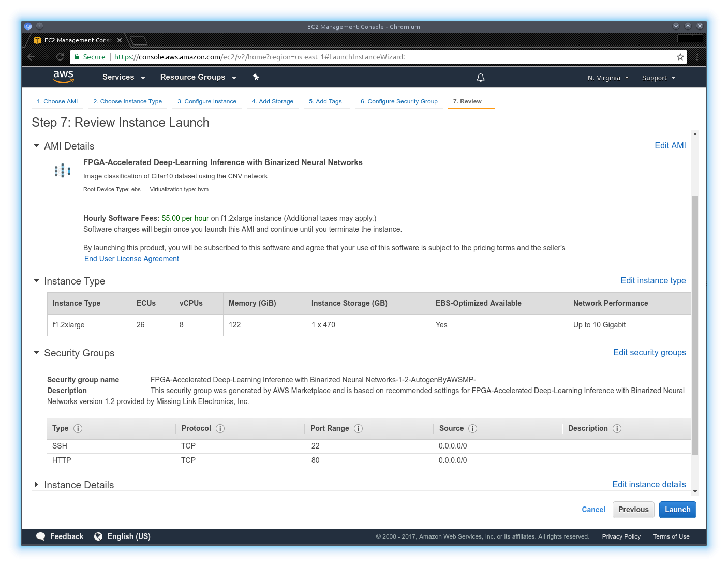This screenshot has width=728, height=567.
Task: Click info icon next to Port Range
Action: pyautogui.click(x=358, y=429)
